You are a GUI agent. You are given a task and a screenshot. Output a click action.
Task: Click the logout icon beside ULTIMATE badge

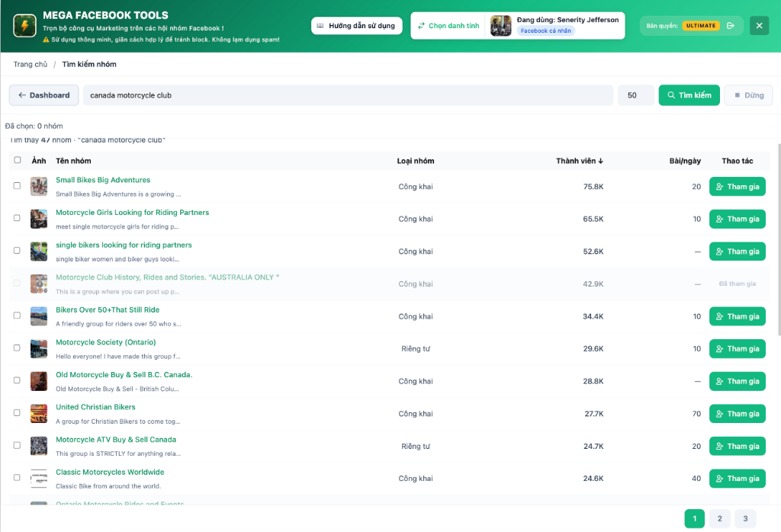coord(731,25)
